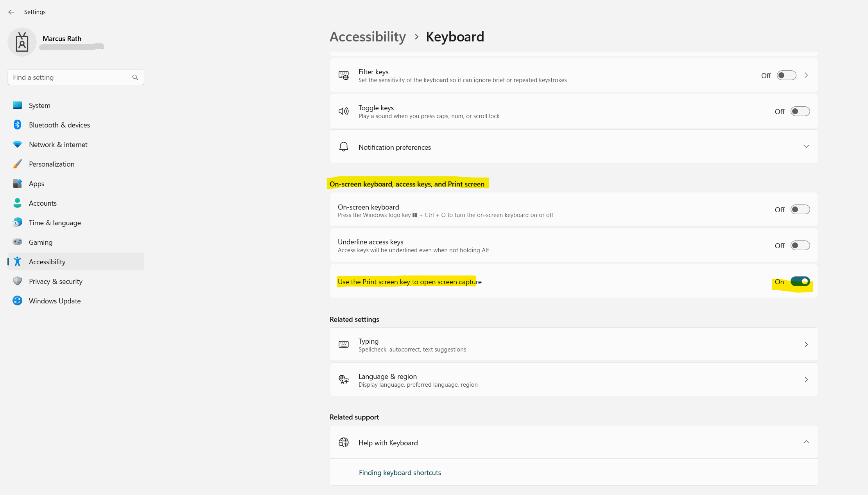Image resolution: width=868 pixels, height=495 pixels.
Task: Click the Personalization paintbrush icon
Action: click(17, 164)
